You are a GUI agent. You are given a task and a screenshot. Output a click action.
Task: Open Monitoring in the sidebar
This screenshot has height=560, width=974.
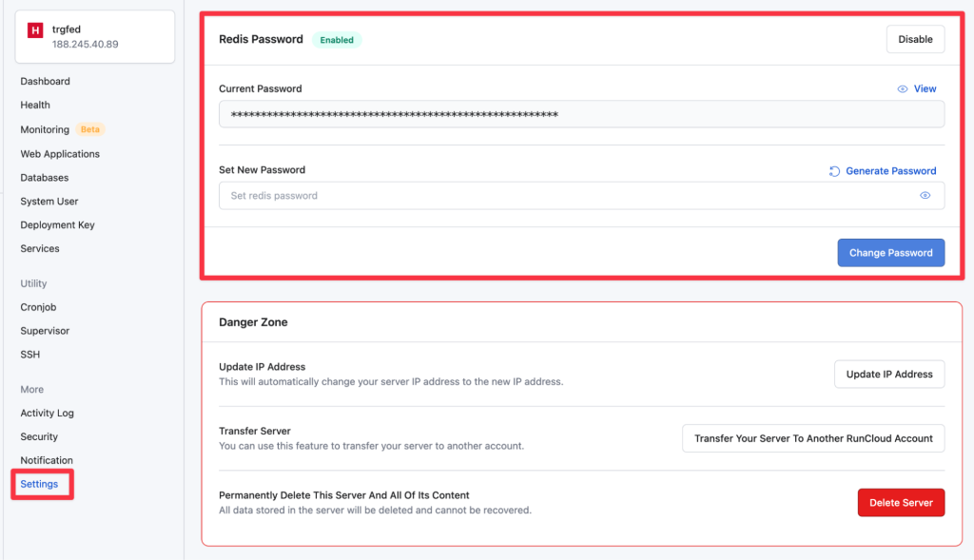pos(45,129)
